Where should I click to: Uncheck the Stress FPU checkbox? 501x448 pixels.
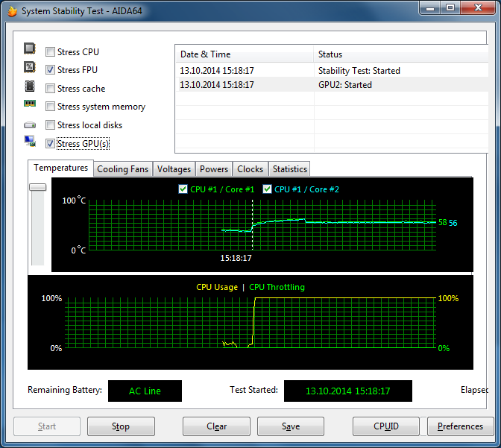click(50, 69)
